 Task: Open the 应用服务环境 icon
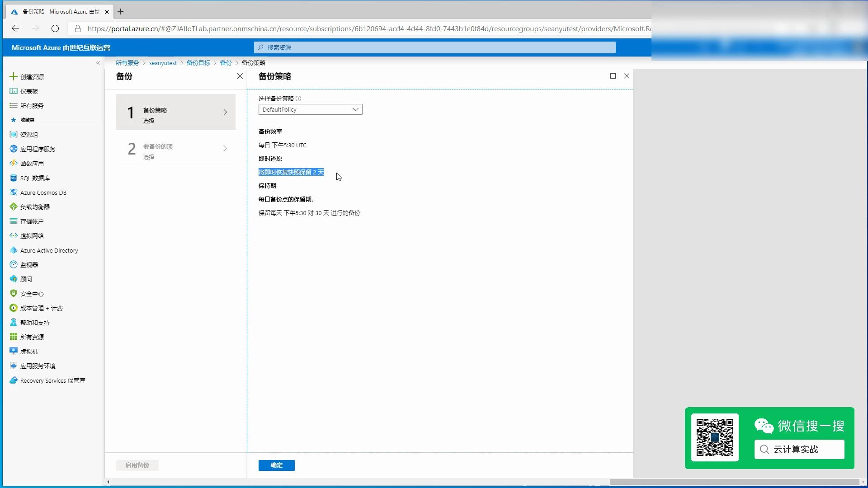click(x=14, y=366)
